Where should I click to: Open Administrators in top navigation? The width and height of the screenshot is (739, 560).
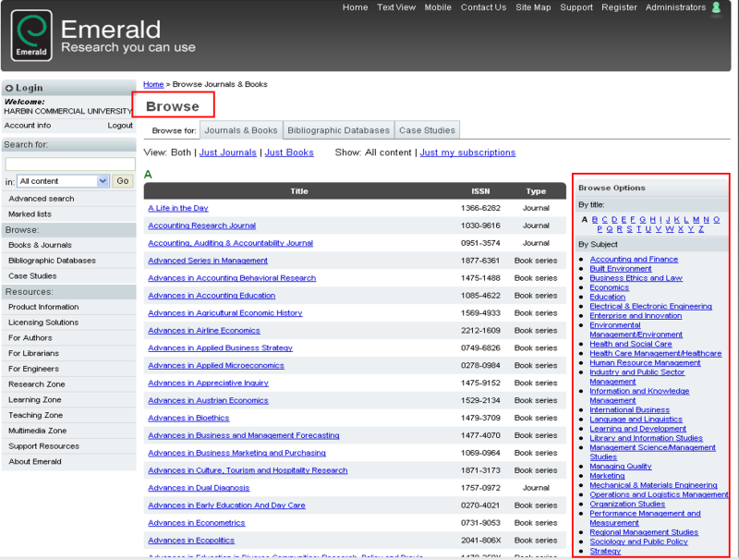tap(675, 7)
